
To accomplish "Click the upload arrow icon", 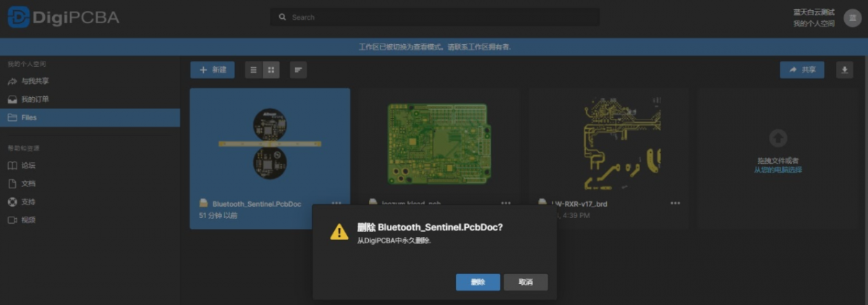I will coord(778,138).
